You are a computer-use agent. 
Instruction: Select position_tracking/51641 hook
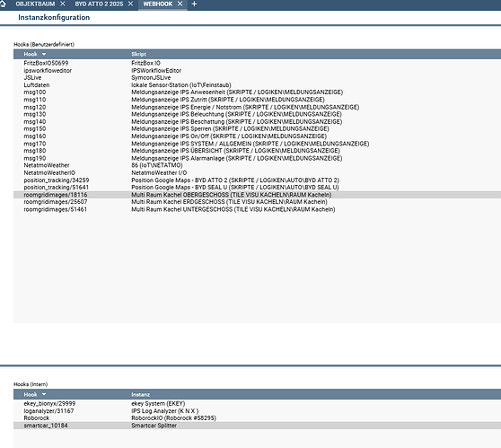click(57, 188)
